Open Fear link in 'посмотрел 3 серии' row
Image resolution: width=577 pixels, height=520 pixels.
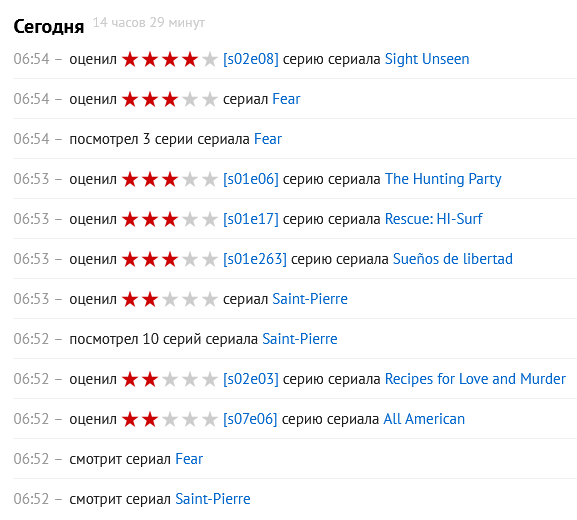click(x=268, y=139)
